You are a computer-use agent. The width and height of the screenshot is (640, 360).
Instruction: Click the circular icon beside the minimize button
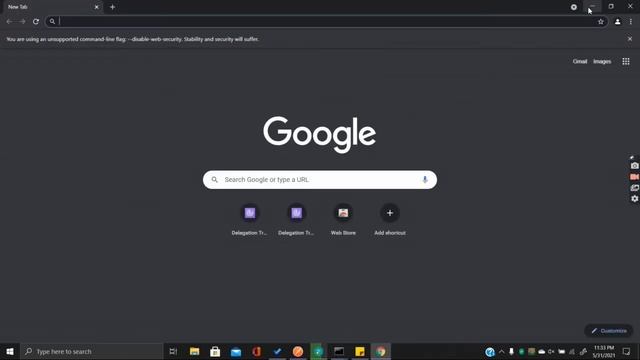tap(574, 7)
